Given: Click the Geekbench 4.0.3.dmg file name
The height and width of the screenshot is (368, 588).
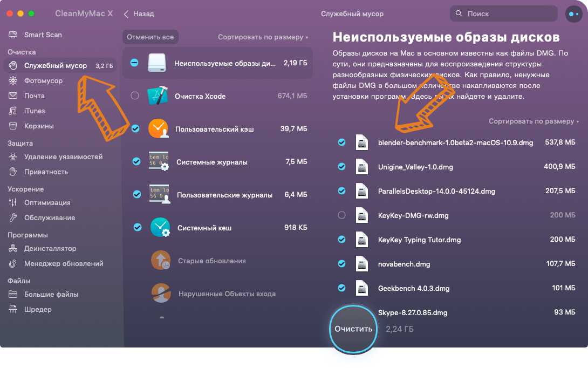Looking at the screenshot, I should click(x=414, y=288).
